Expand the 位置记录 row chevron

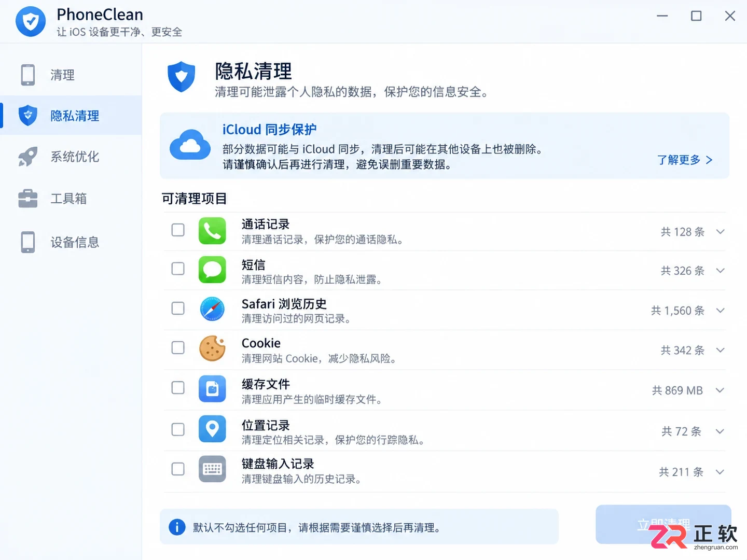(720, 431)
